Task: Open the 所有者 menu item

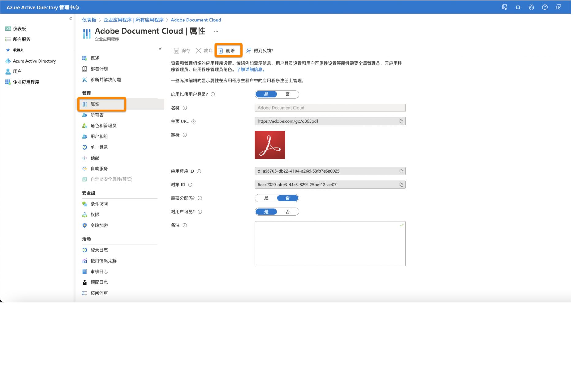Action: [97, 115]
